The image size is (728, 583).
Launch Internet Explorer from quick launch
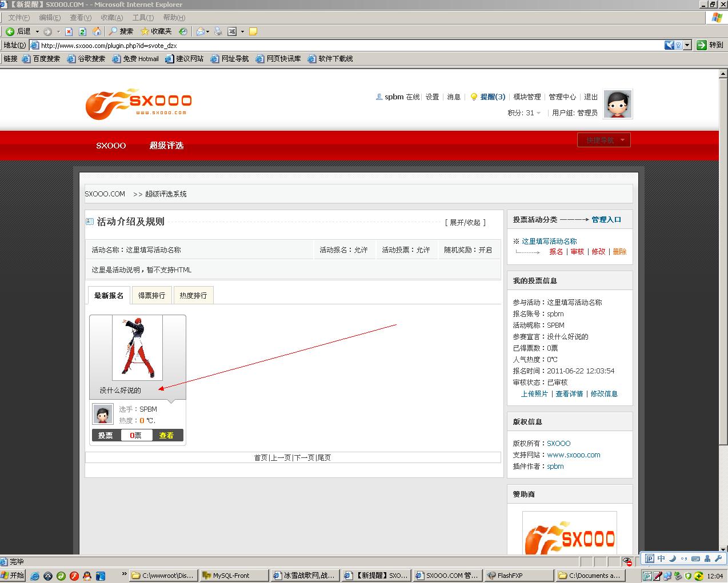(35, 576)
